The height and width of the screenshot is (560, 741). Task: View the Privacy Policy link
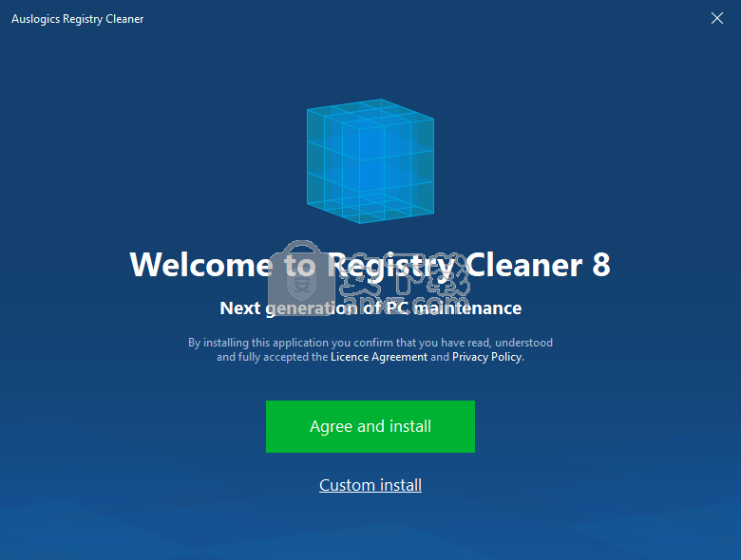point(487,357)
